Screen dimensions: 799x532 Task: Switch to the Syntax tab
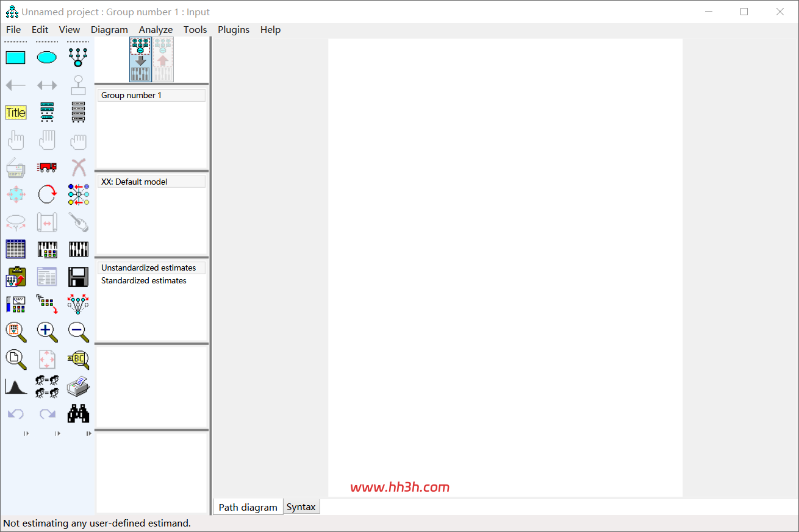[x=301, y=507]
